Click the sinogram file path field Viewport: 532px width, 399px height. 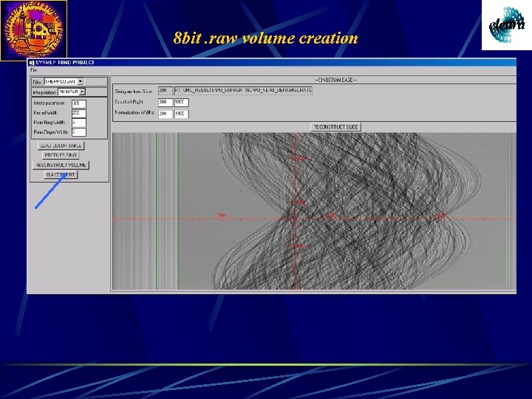pos(243,91)
